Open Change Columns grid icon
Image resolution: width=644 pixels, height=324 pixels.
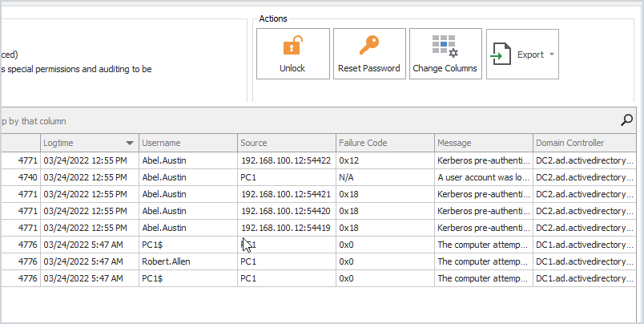point(445,46)
